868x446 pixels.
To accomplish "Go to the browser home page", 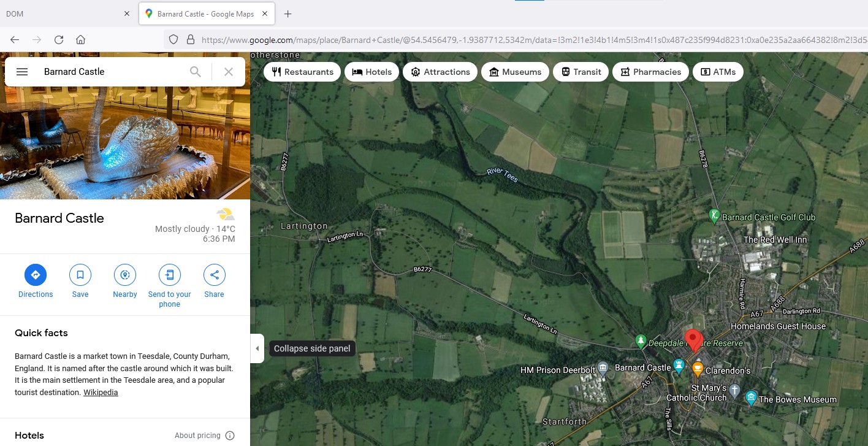I will (x=80, y=39).
